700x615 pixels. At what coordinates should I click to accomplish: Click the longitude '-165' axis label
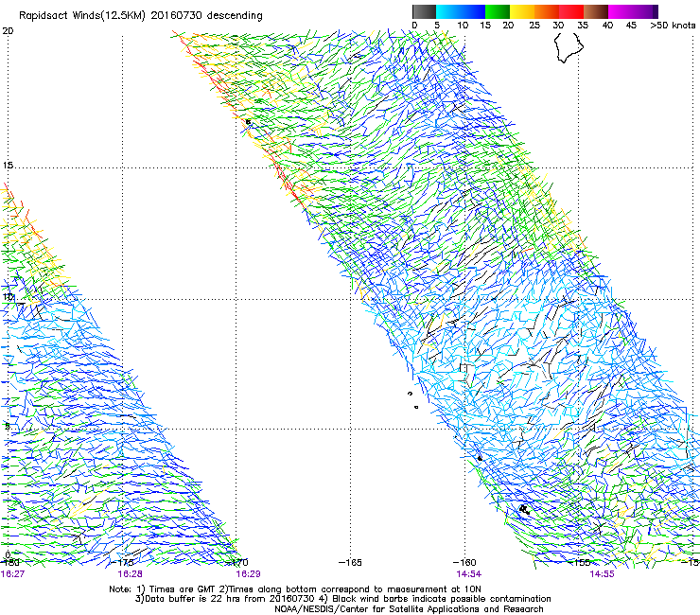(350, 562)
